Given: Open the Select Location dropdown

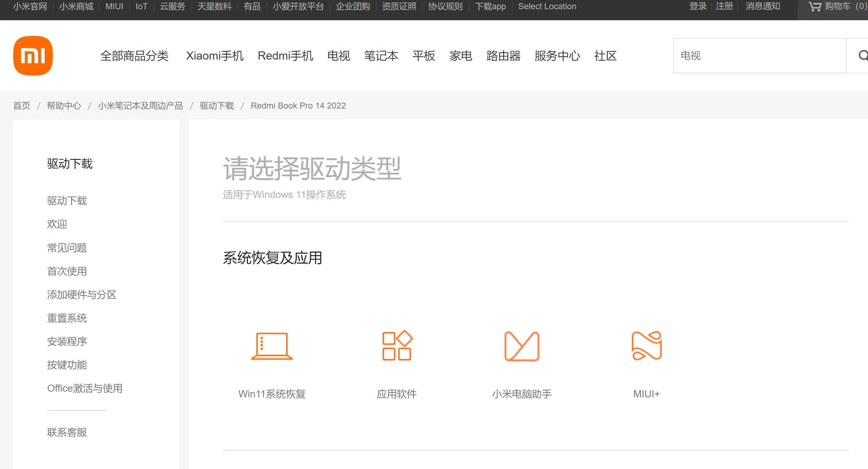Looking at the screenshot, I should 547,6.
